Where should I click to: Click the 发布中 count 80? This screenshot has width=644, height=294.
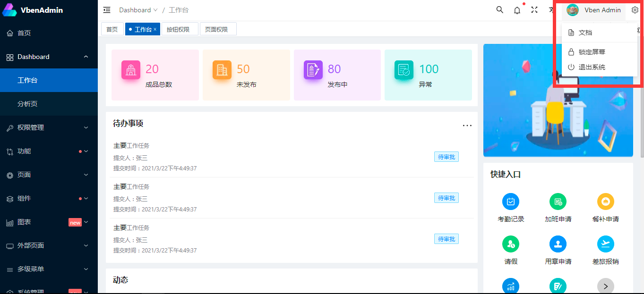[334, 69]
